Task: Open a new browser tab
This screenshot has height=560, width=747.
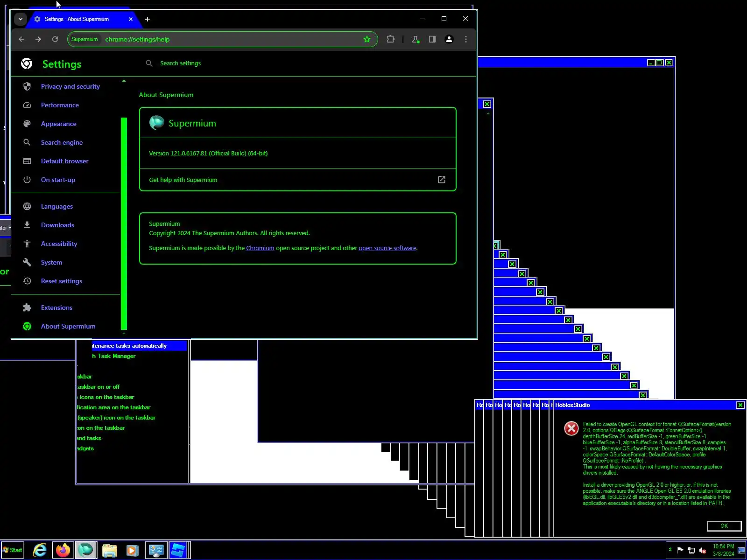Action: click(148, 19)
